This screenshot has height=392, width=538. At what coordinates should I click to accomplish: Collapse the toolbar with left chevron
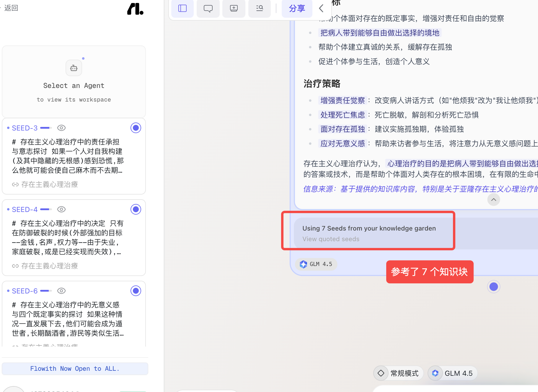coord(321,8)
